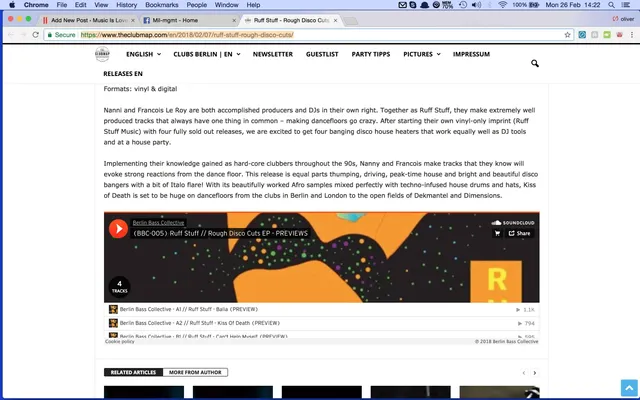Viewport: 640px width, 400px height.
Task: Select the Ruff Stuff - Rough Disco Cuts tab
Action: click(x=291, y=20)
